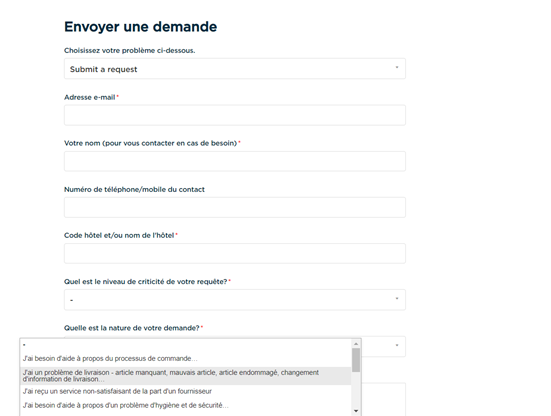Click the list scrollbar up arrow
The width and height of the screenshot is (551, 416).
coord(356,344)
